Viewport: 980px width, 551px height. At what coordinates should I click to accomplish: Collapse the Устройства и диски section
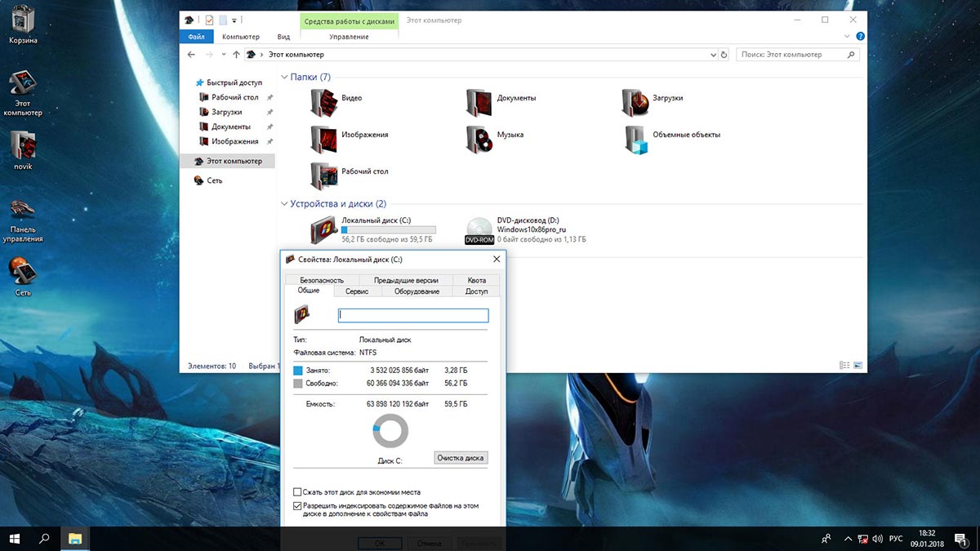pyautogui.click(x=285, y=204)
